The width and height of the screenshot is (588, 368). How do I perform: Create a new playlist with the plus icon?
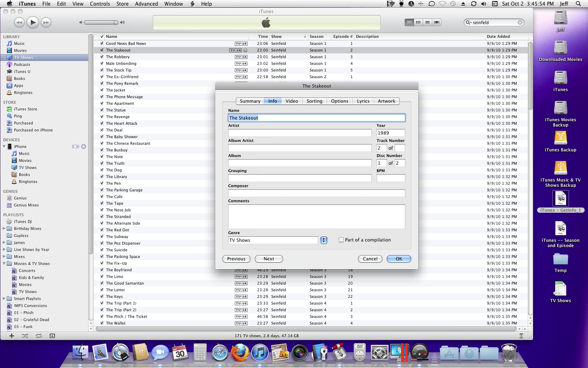tap(12, 335)
